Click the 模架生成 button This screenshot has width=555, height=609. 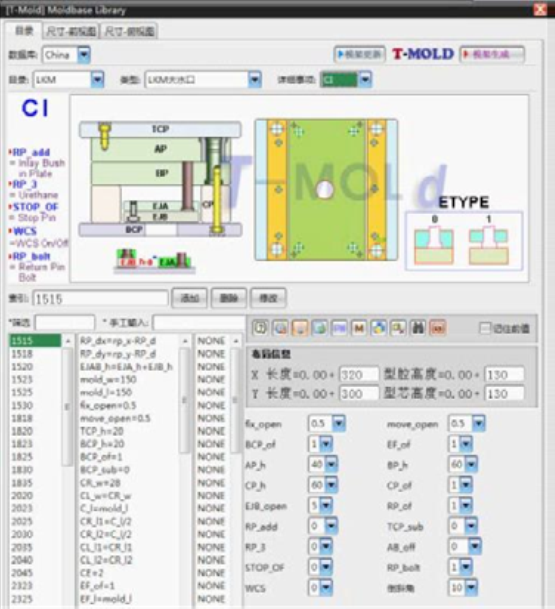(x=492, y=54)
